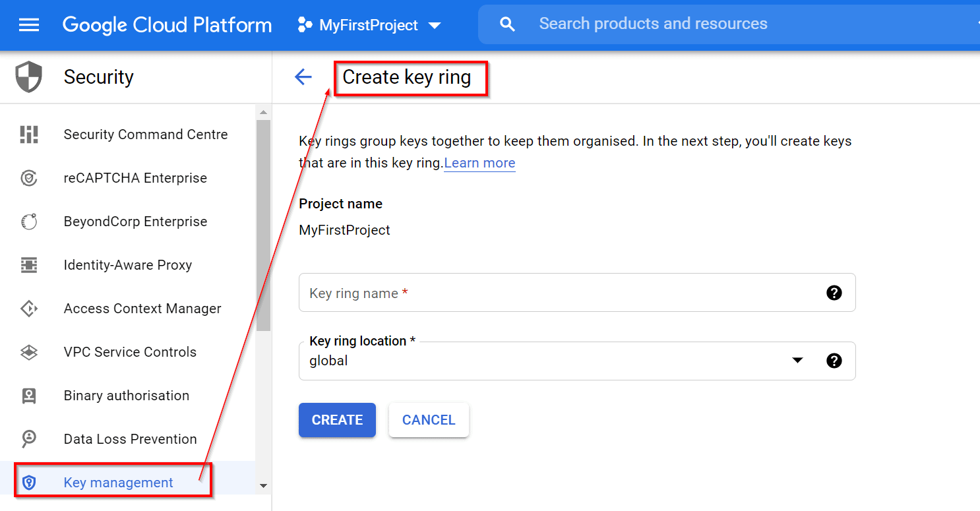Click the search magnifier icon

click(x=507, y=24)
